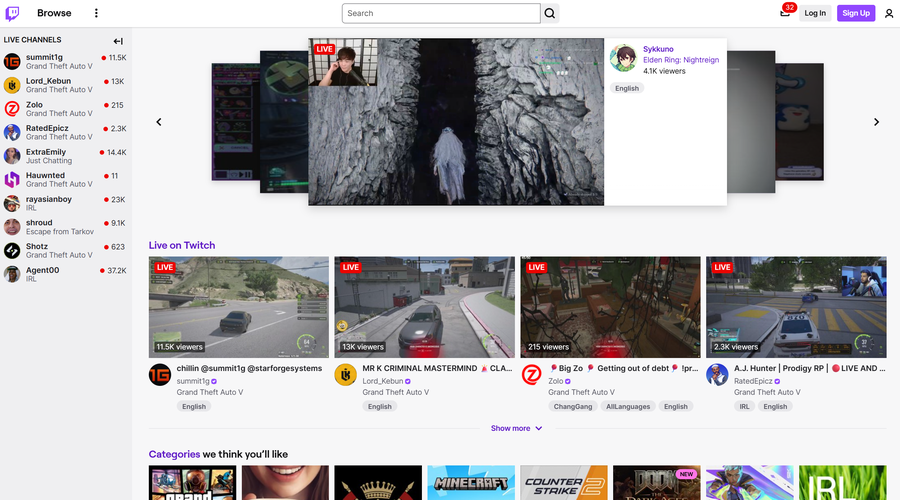The image size is (900, 500).
Task: Open Lord_Kebun 13K viewers stream thumbnail
Action: pyautogui.click(x=425, y=307)
